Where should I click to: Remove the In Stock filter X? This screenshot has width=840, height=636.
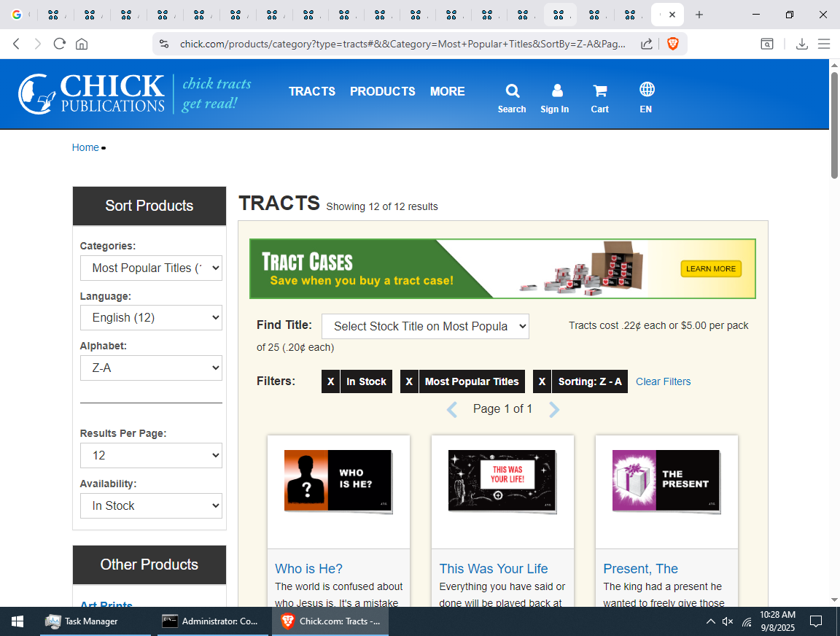(x=330, y=381)
